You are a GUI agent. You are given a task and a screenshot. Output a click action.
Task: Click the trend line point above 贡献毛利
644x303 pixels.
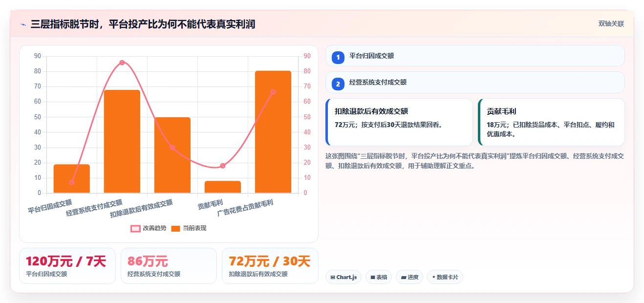(x=223, y=166)
